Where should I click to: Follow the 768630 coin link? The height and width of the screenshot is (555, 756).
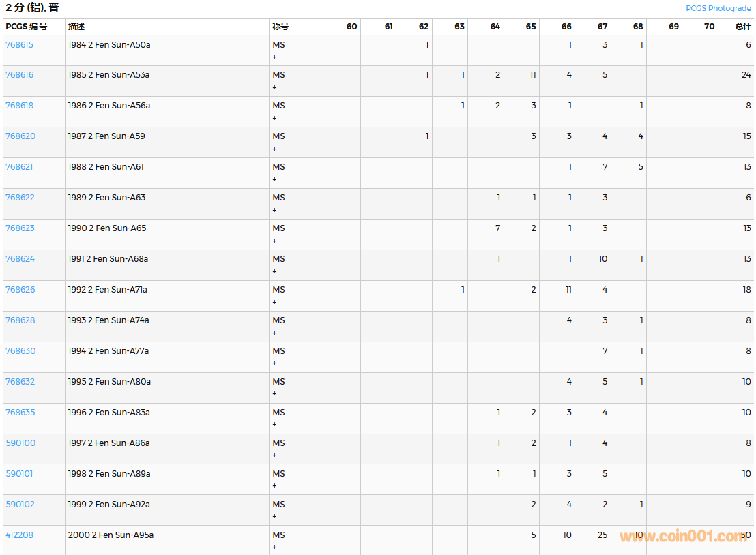(20, 351)
